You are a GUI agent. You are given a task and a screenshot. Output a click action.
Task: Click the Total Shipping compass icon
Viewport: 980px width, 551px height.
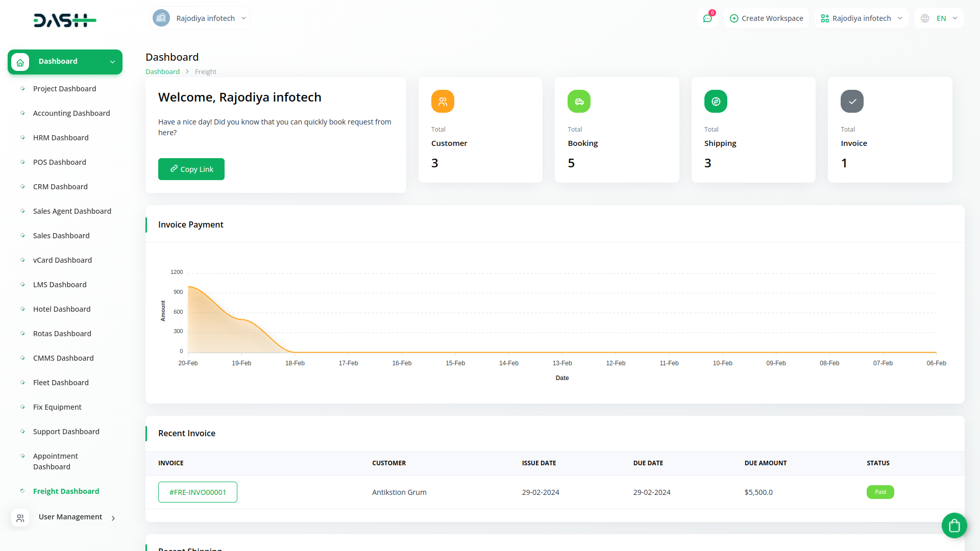coord(716,102)
